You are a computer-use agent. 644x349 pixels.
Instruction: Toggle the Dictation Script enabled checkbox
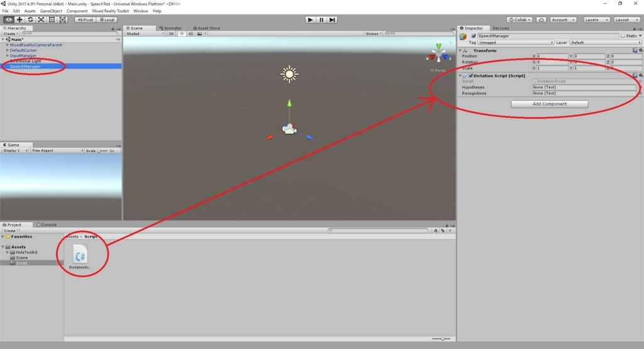pyautogui.click(x=470, y=75)
